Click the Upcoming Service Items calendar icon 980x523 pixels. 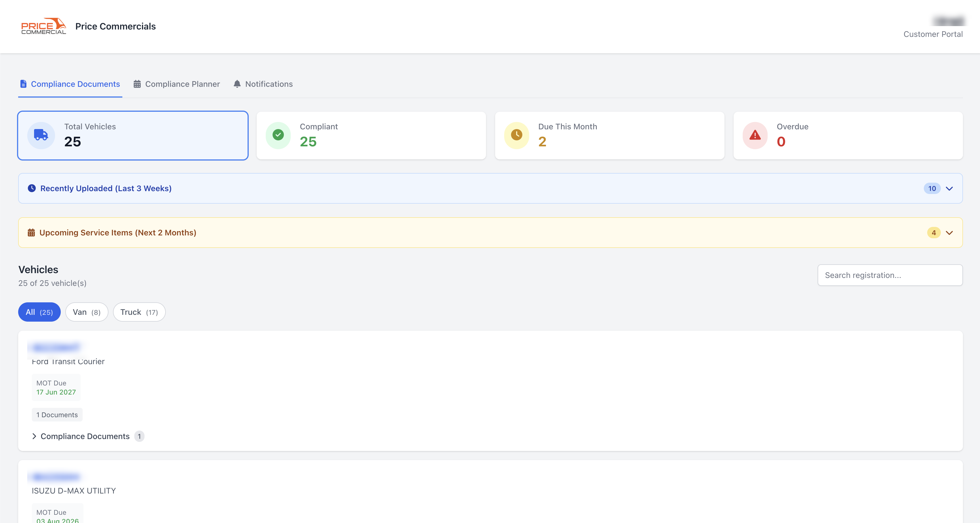click(31, 233)
